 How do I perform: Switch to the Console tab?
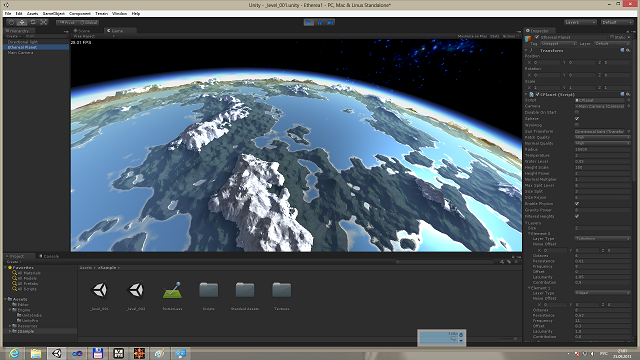coord(49,256)
